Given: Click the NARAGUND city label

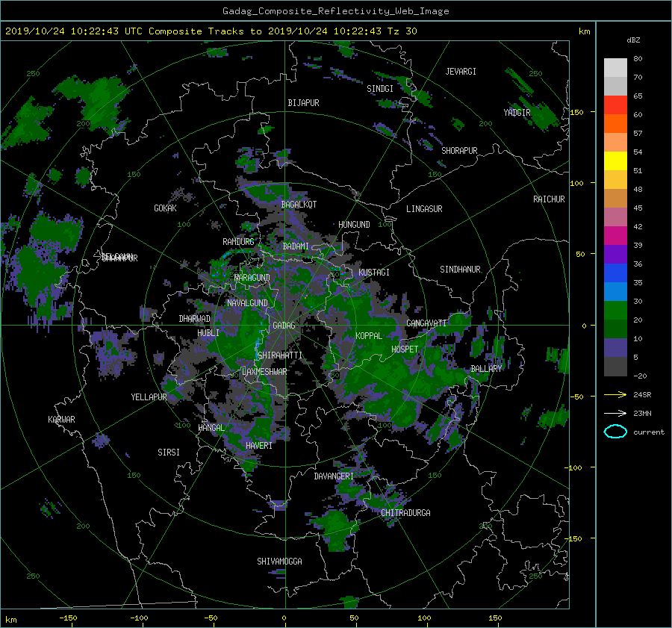Looking at the screenshot, I should (x=252, y=278).
